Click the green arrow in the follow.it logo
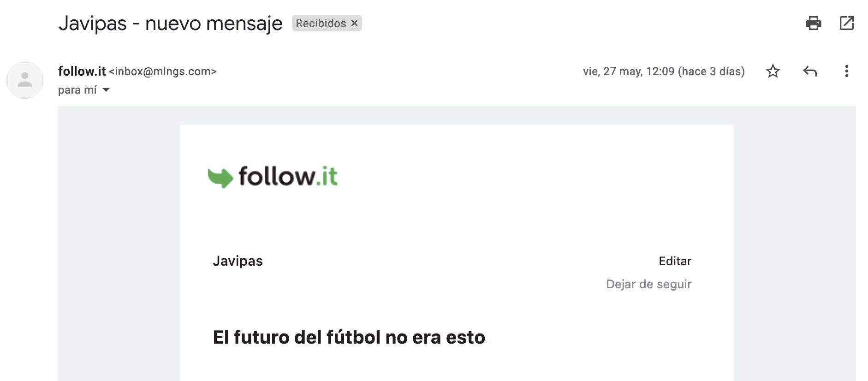Viewport: 868px width, 381px height. [220, 178]
